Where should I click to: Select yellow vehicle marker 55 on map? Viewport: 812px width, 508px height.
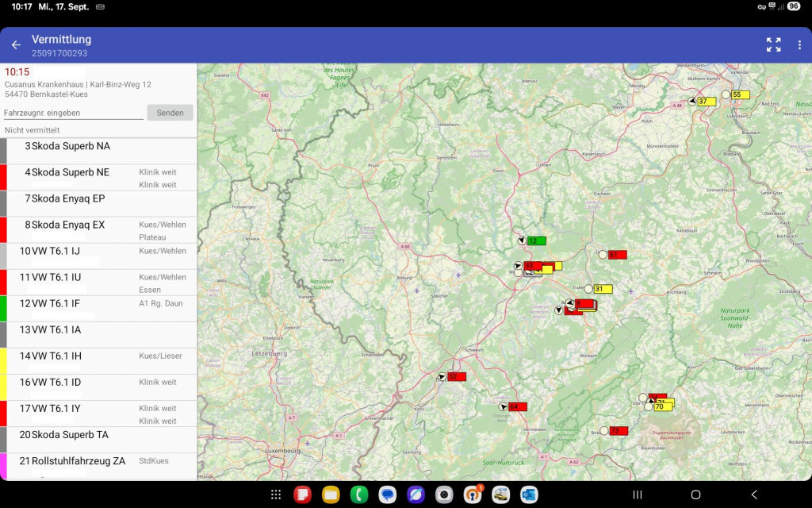[740, 94]
